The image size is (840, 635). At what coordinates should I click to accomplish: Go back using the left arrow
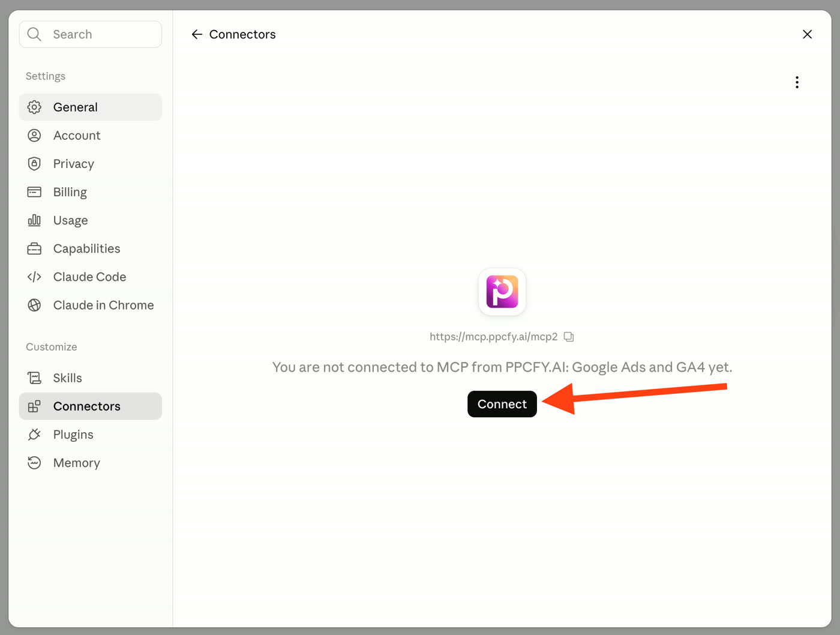tap(197, 34)
